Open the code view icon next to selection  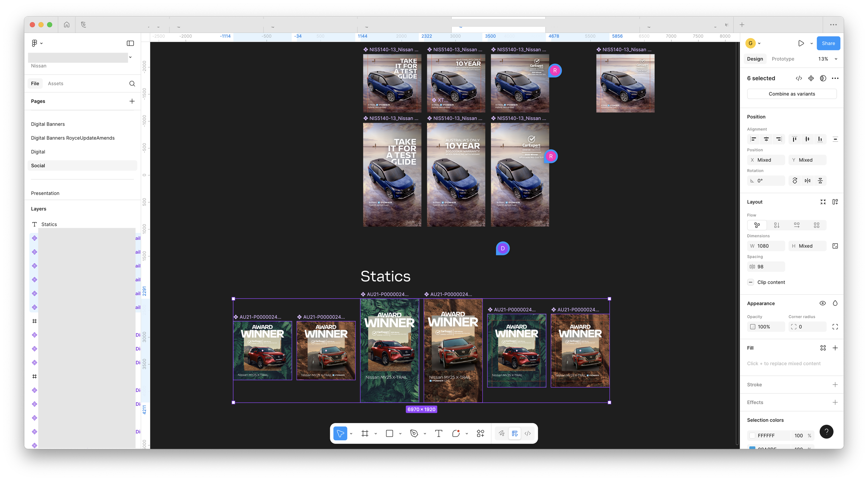799,78
